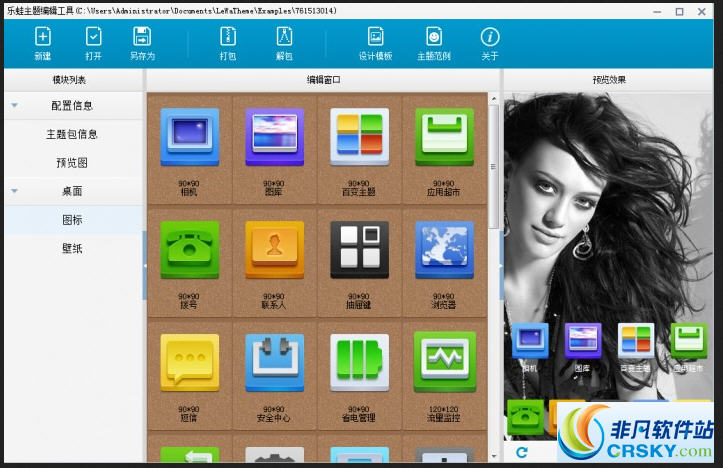The width and height of the screenshot is (723, 468).
Task: Click the edit window scrollbar up arrow
Action: (x=493, y=99)
